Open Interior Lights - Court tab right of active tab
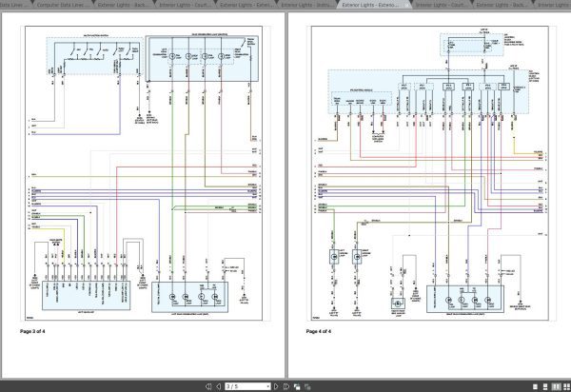Screen dimensions: 571x392 tap(441, 5)
